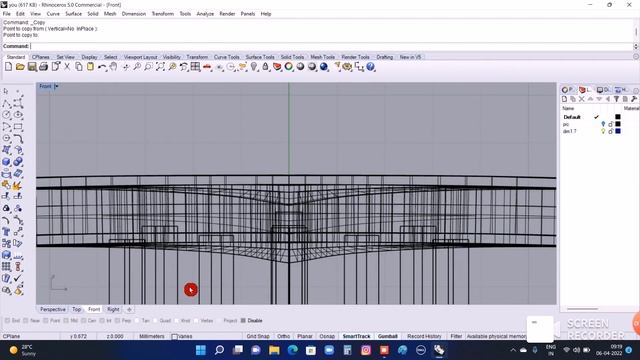Click the Zoom Extents icon
Screen dimensions: 640x360
tap(160, 67)
